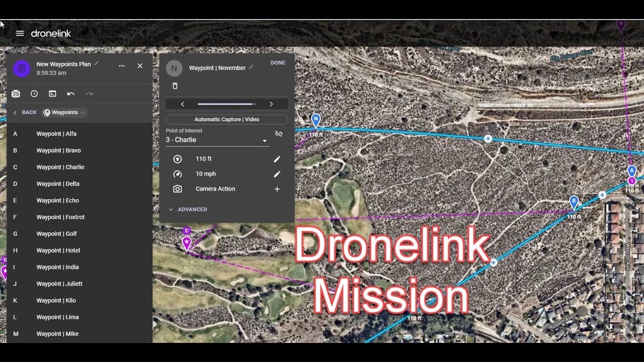Select Waypoint | Hotel in list
The image size is (644, 362).
click(x=79, y=250)
